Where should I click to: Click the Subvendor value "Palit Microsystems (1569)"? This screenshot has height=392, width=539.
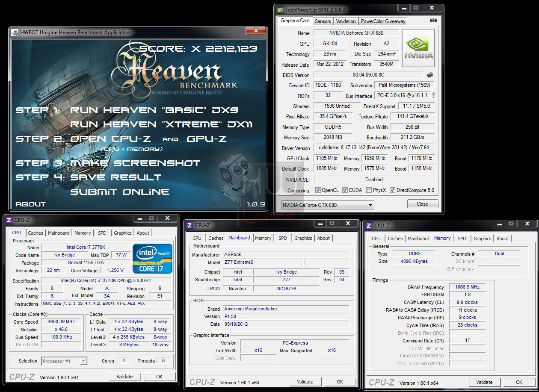[x=405, y=85]
